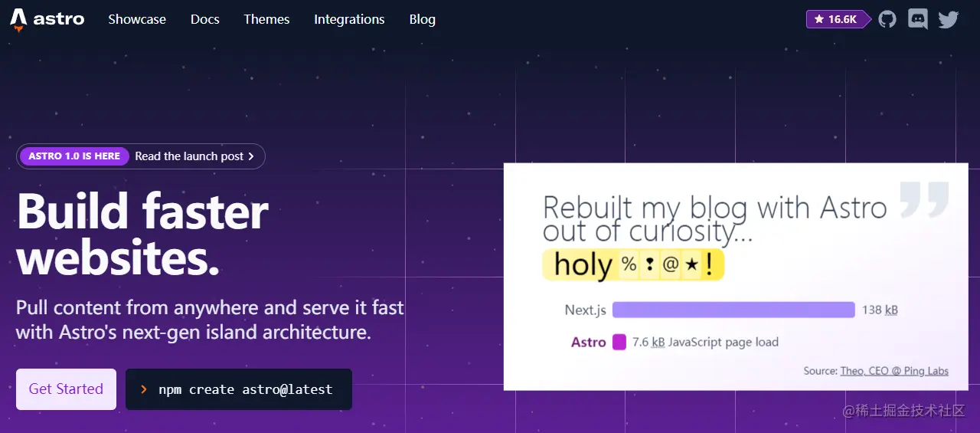Click the 138 kB value

880,310
